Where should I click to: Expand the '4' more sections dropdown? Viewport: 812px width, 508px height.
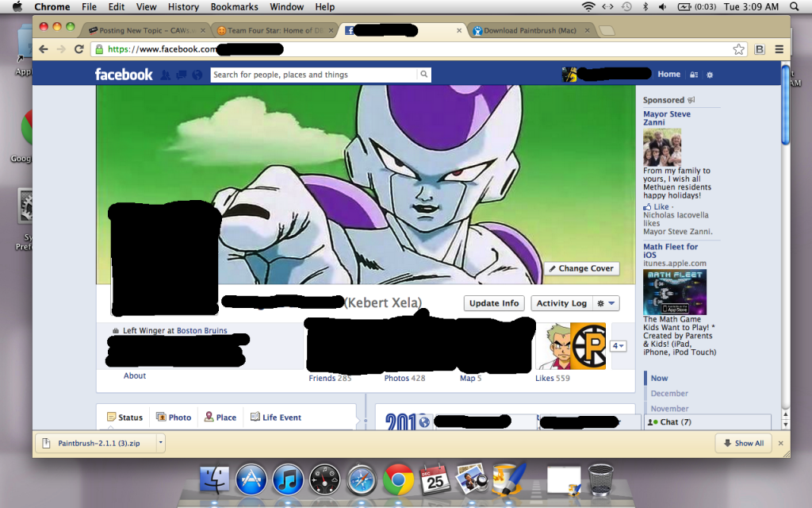[618, 346]
